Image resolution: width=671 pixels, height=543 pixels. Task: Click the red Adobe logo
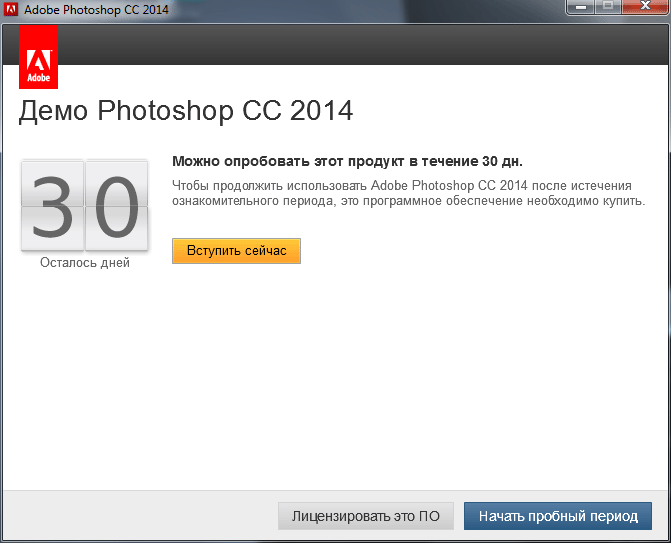[39, 57]
